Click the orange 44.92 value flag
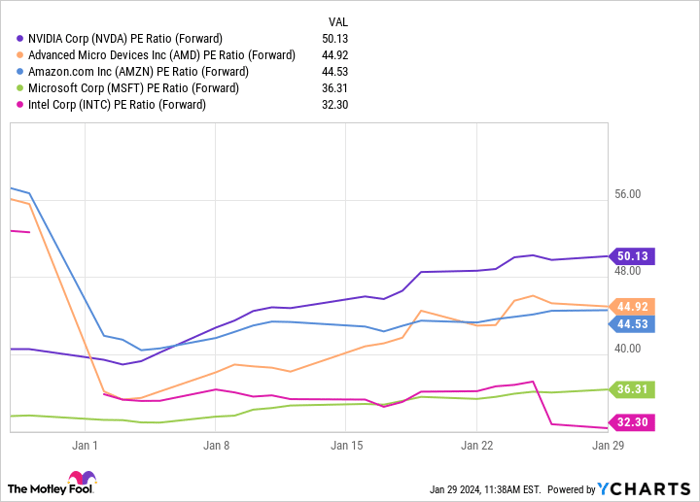Screen dimensions: 700x502 point(632,306)
